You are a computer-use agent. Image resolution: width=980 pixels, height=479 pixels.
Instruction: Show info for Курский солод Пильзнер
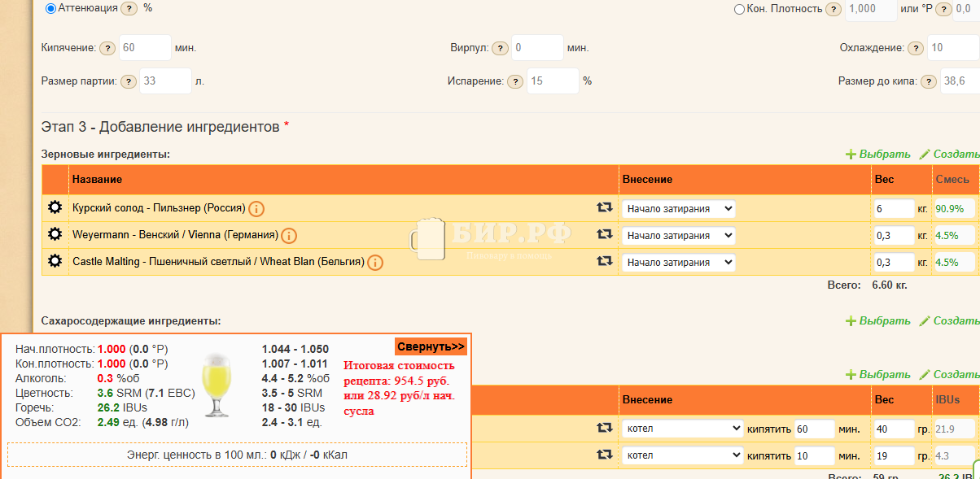coord(256,209)
